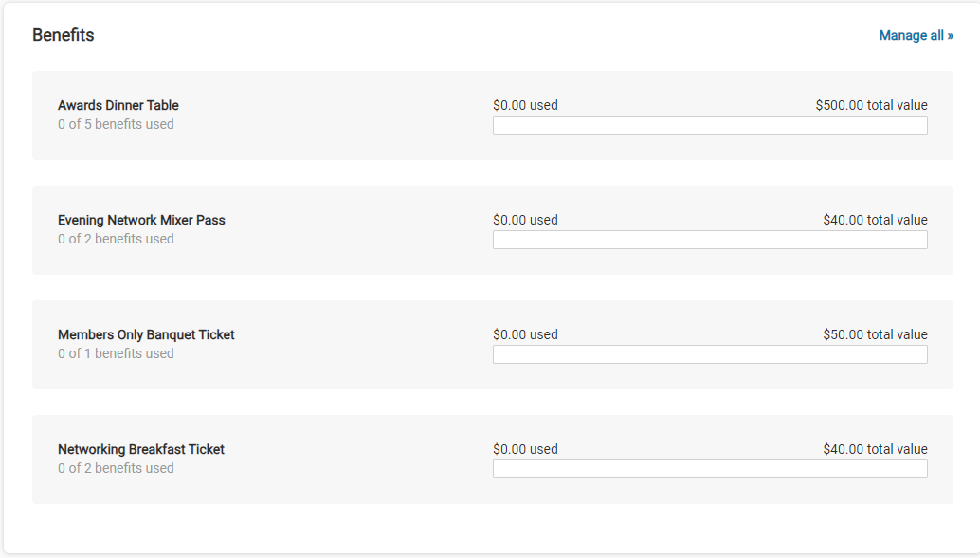980x558 pixels.
Task: Click the Members Only Banquet Ticket usage bar
Action: point(710,354)
